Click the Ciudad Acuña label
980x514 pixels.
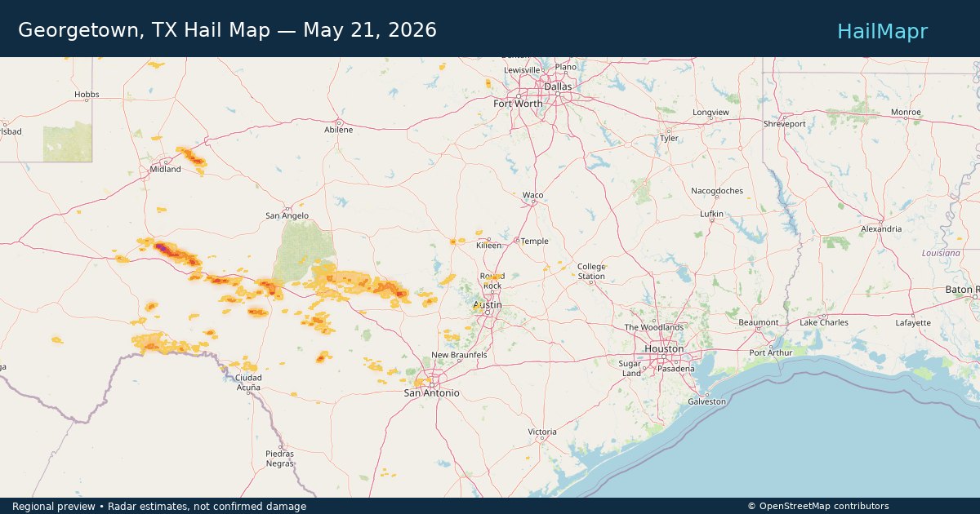pyautogui.click(x=248, y=383)
